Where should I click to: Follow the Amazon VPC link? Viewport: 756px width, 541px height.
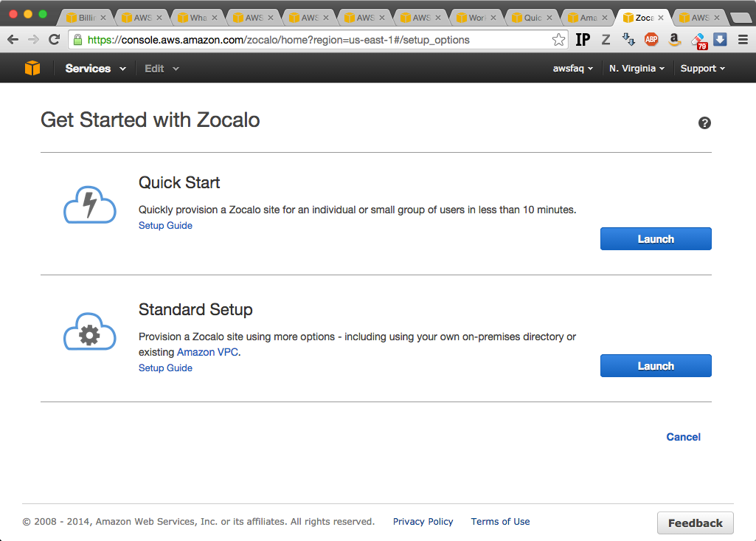point(207,352)
